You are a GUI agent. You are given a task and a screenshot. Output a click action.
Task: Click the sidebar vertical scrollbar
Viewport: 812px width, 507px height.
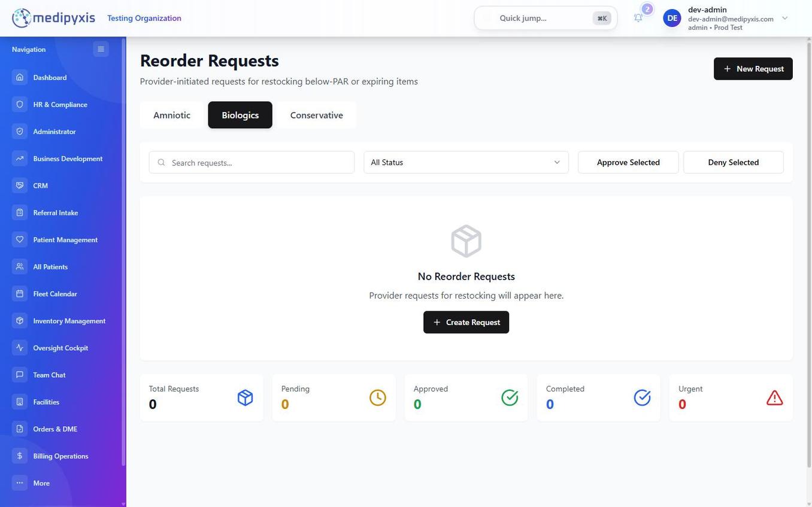123,251
